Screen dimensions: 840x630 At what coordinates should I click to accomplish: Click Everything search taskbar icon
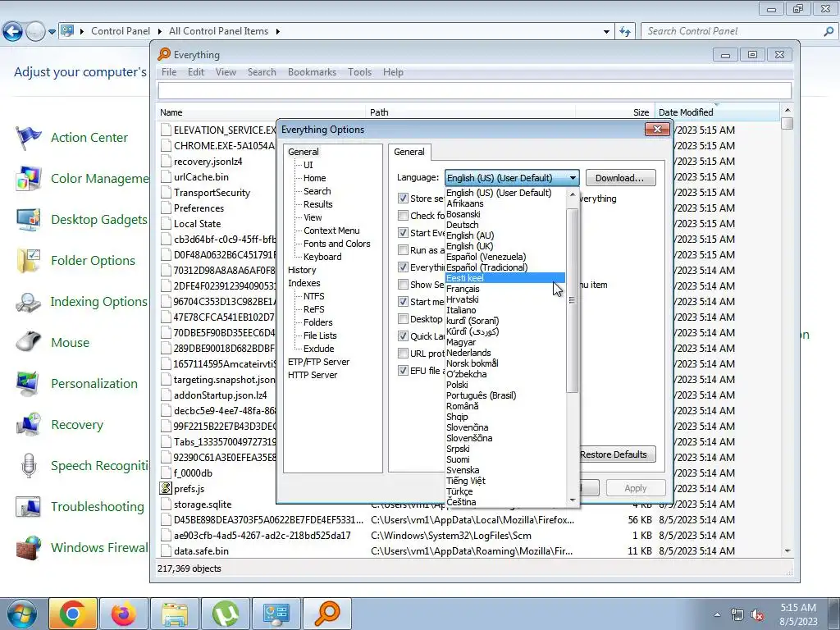click(327, 614)
